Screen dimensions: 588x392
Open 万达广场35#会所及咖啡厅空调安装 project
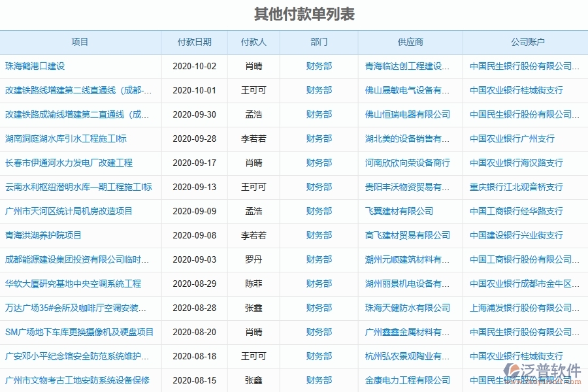click(x=72, y=308)
